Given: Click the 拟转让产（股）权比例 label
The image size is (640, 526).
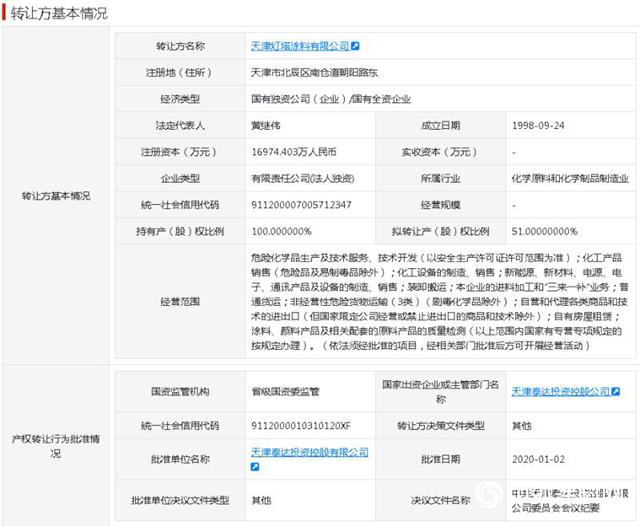Looking at the screenshot, I should coord(441,231).
